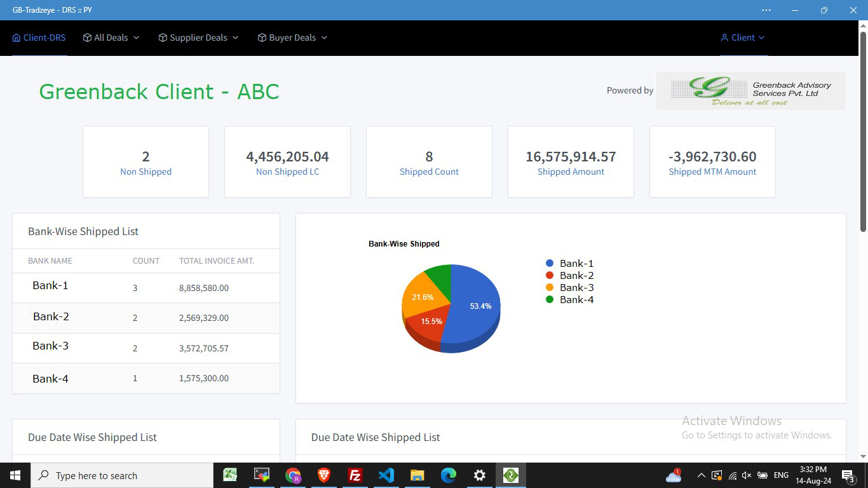Expand the Supplier Deals menu
Screen dimensions: 868x488
(x=199, y=37)
